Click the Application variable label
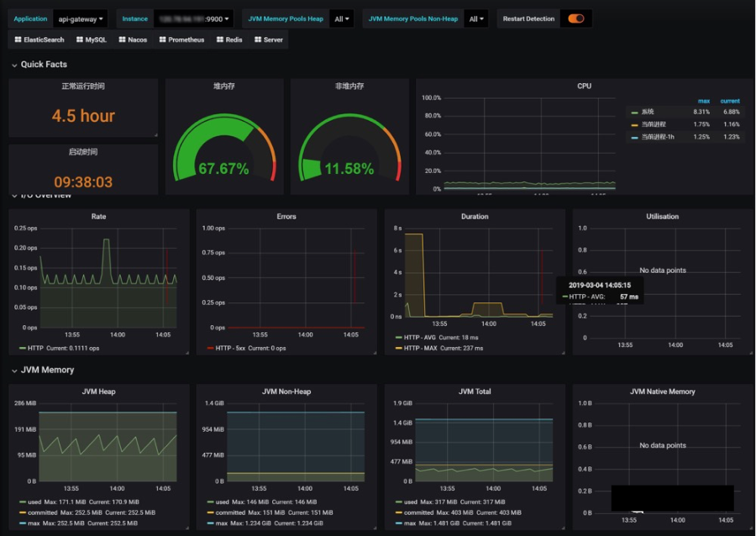756x536 pixels. [x=30, y=18]
